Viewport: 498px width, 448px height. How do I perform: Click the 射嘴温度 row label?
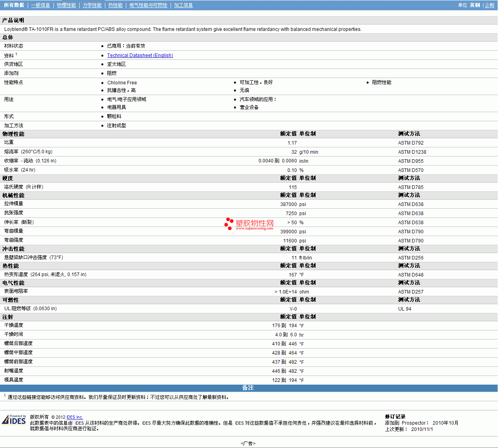13,371
